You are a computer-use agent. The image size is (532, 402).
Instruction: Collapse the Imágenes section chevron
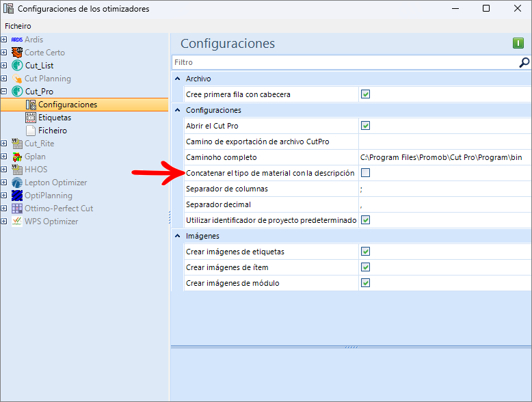(x=177, y=236)
